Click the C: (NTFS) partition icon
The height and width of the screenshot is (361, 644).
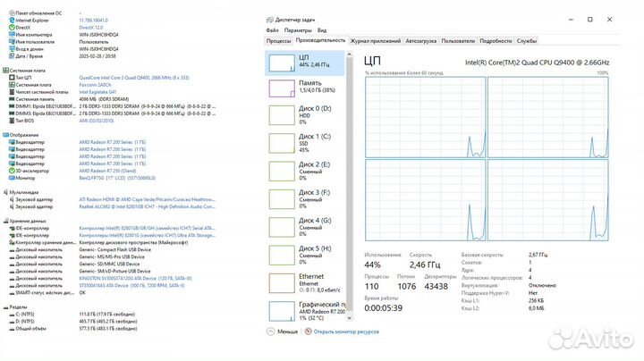click(x=12, y=315)
